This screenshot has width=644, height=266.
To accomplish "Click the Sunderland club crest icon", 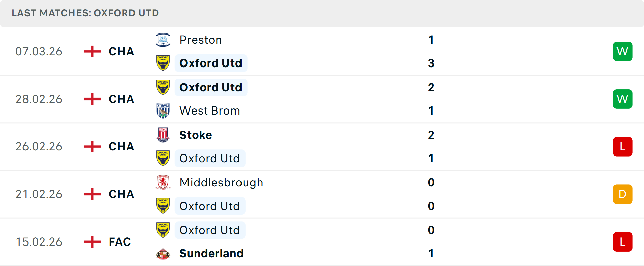I will (163, 253).
